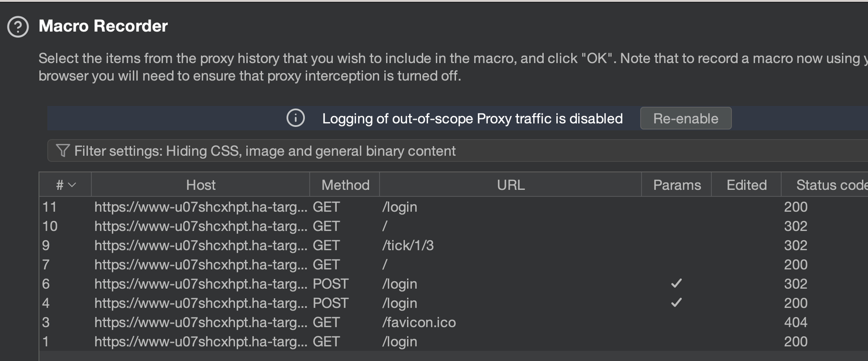868x361 pixels.
Task: Select the GET /tick/1/3 request
Action: 408,245
